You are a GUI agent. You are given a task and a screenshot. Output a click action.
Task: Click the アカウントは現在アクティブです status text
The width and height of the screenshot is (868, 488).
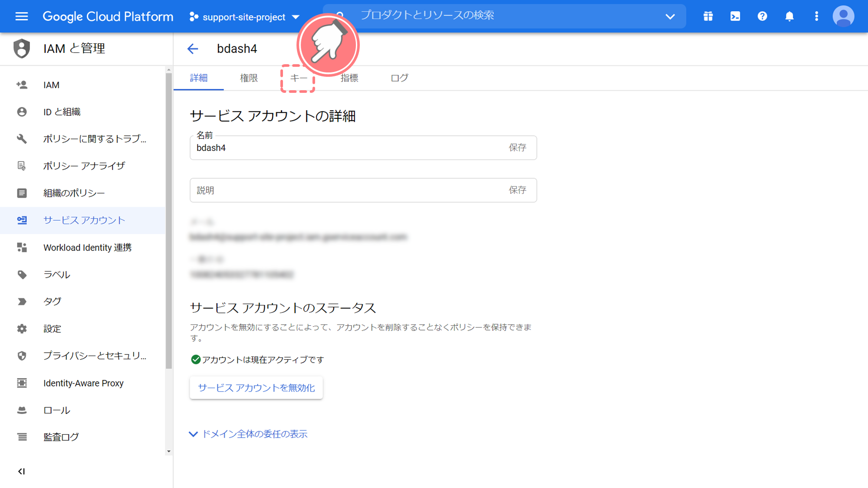263,360
